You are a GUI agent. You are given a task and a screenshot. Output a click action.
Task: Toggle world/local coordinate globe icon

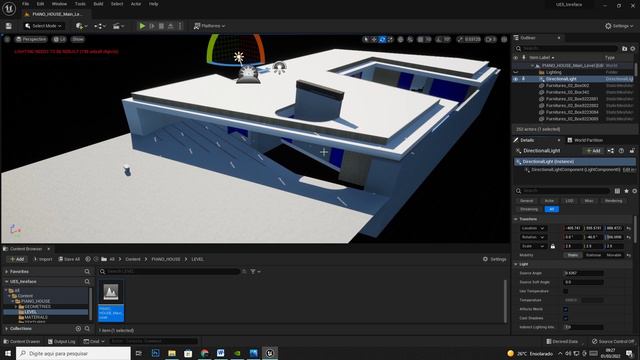(x=400, y=39)
